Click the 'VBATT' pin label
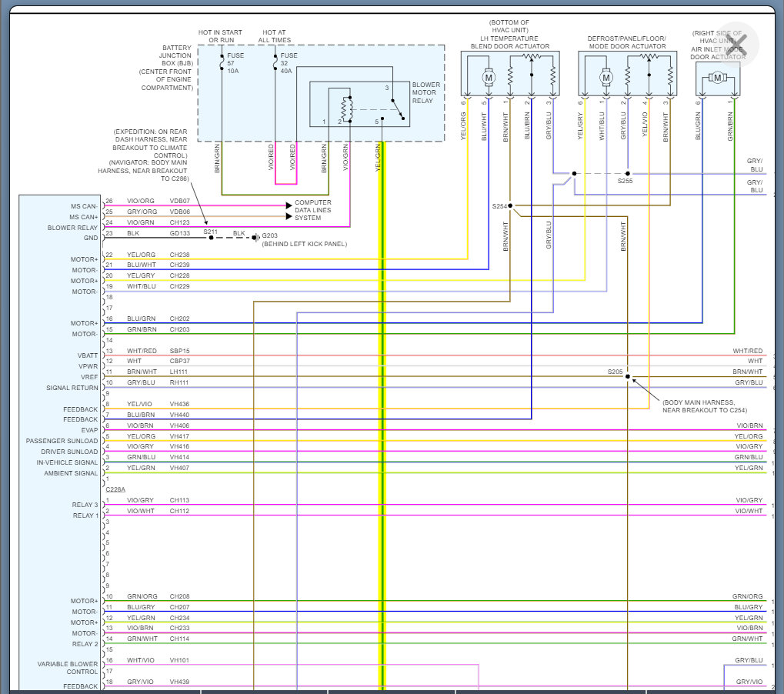 88,355
